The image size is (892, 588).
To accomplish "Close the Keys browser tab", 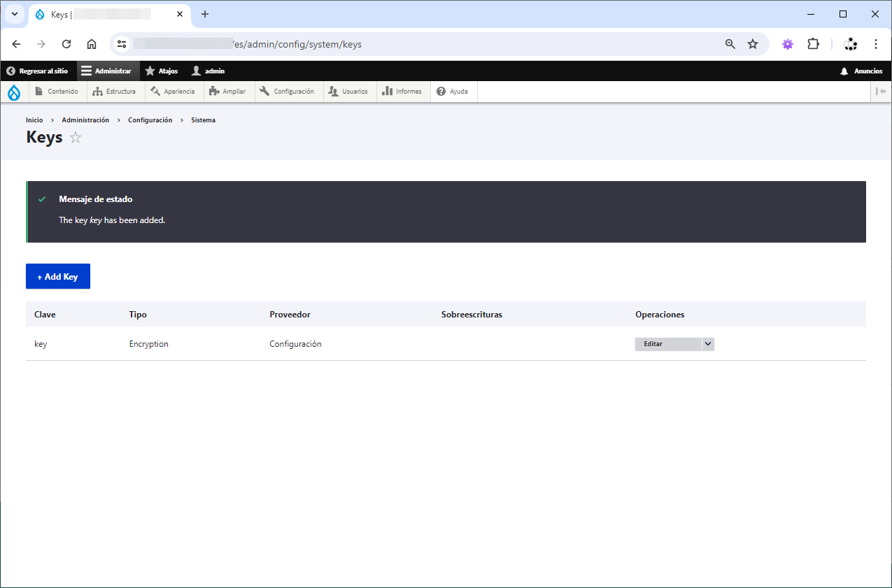I will (180, 14).
